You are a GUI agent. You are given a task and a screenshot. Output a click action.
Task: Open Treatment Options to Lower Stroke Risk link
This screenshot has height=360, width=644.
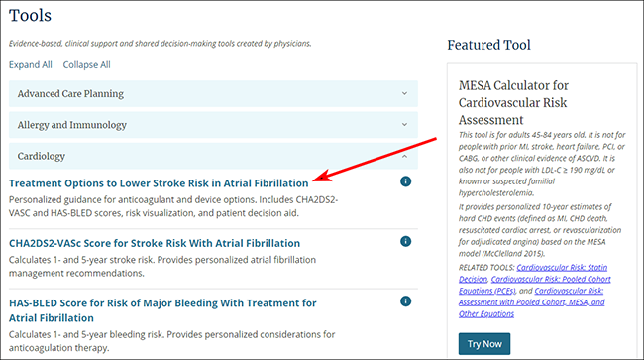coord(159,183)
